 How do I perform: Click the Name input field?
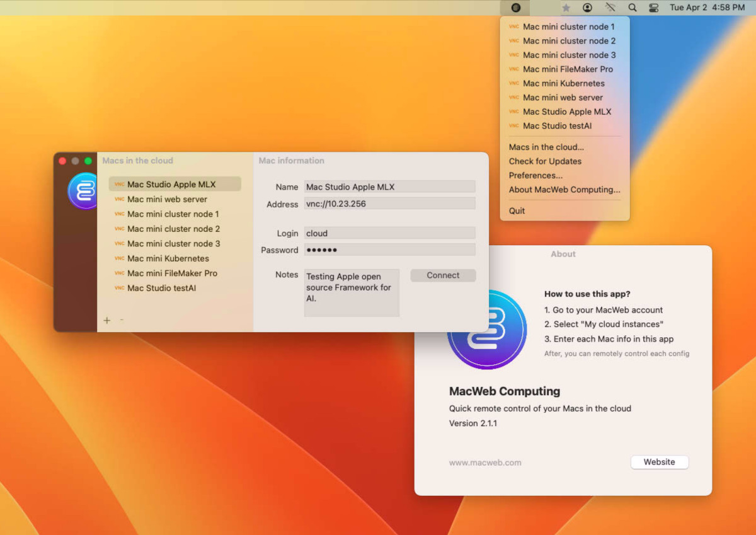(x=389, y=187)
